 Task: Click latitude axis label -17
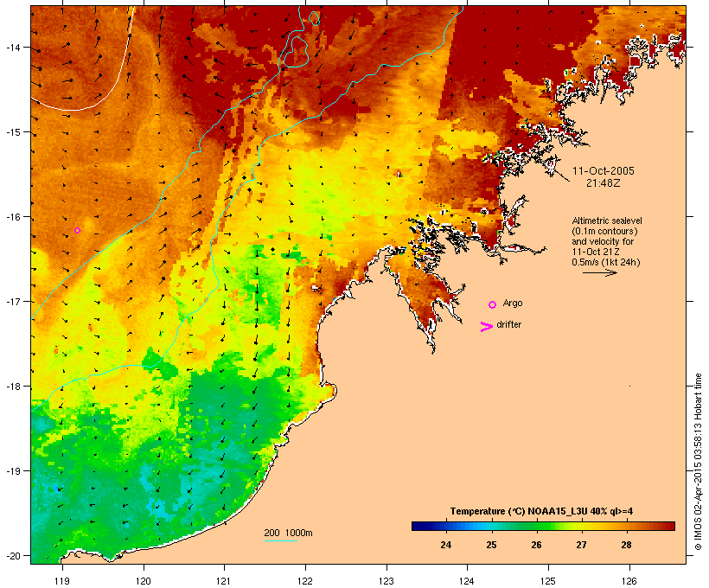click(13, 301)
